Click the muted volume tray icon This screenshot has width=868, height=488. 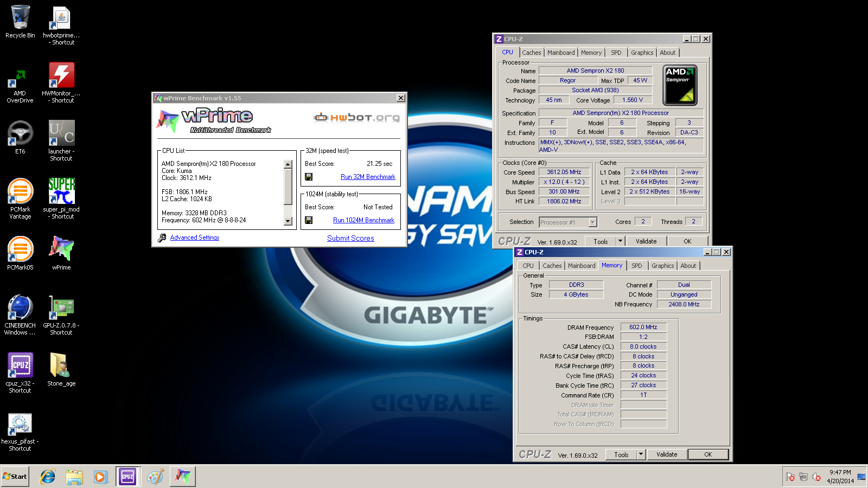coord(816,477)
